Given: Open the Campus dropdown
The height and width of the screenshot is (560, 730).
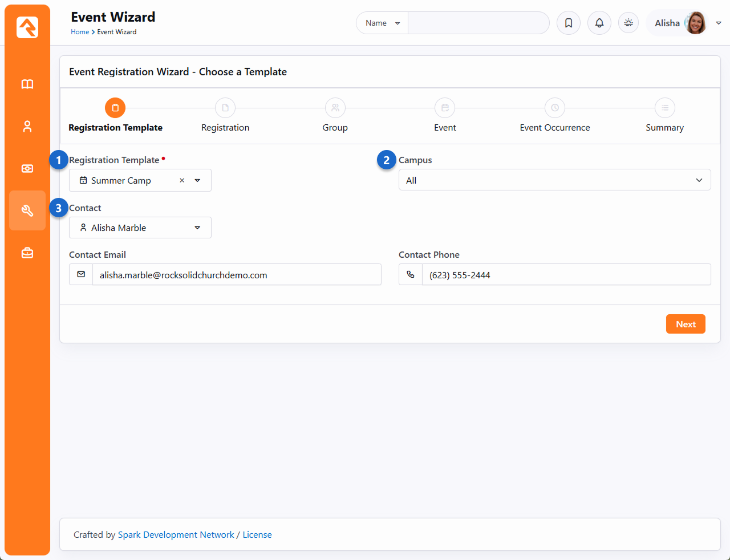Looking at the screenshot, I should (554, 180).
